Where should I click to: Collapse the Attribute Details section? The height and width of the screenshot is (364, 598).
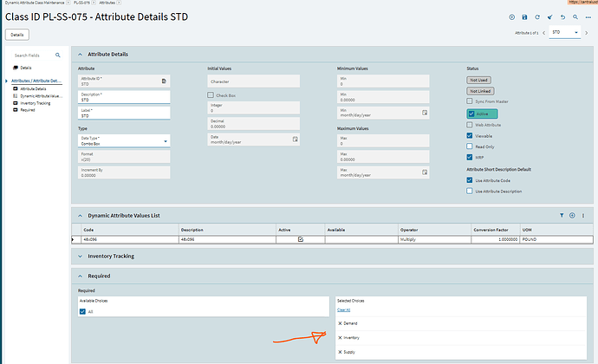tap(80, 55)
